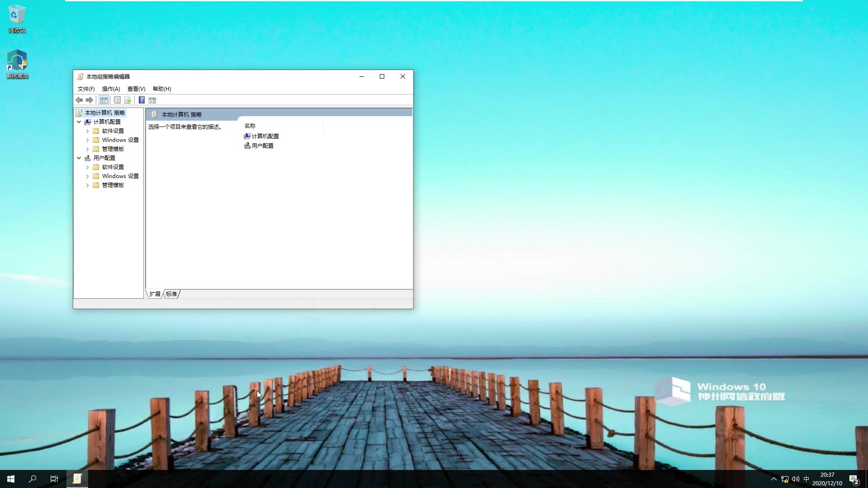The image size is (868, 488).
Task: Collapse the 计算机配置 tree node
Action: click(x=79, y=122)
